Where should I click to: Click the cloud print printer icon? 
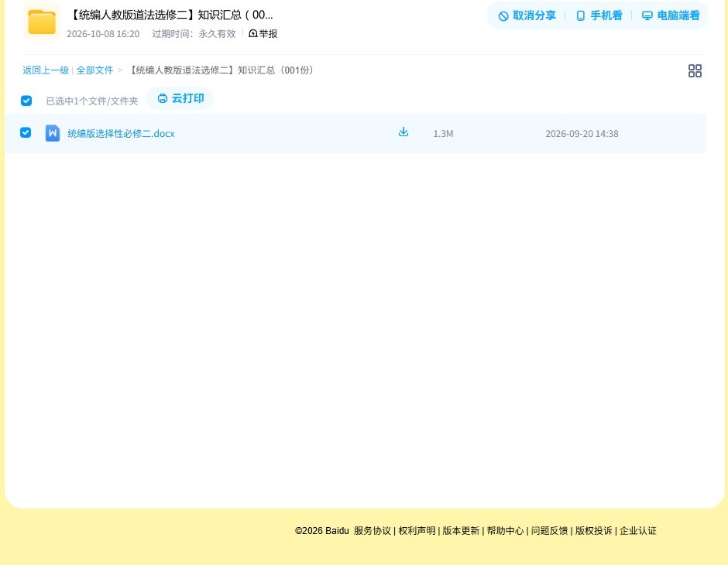pos(163,98)
